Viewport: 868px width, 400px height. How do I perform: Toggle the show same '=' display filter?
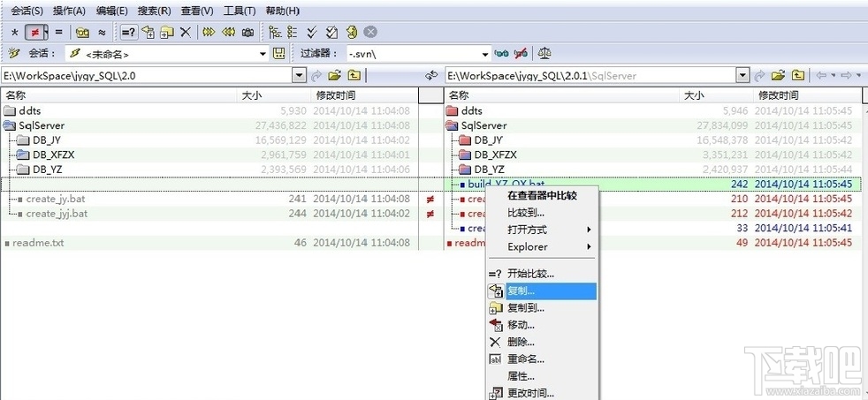coord(58,32)
